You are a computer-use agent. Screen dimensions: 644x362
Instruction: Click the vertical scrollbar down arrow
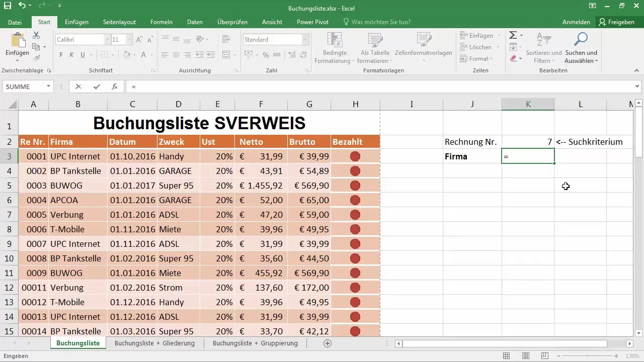(639, 333)
